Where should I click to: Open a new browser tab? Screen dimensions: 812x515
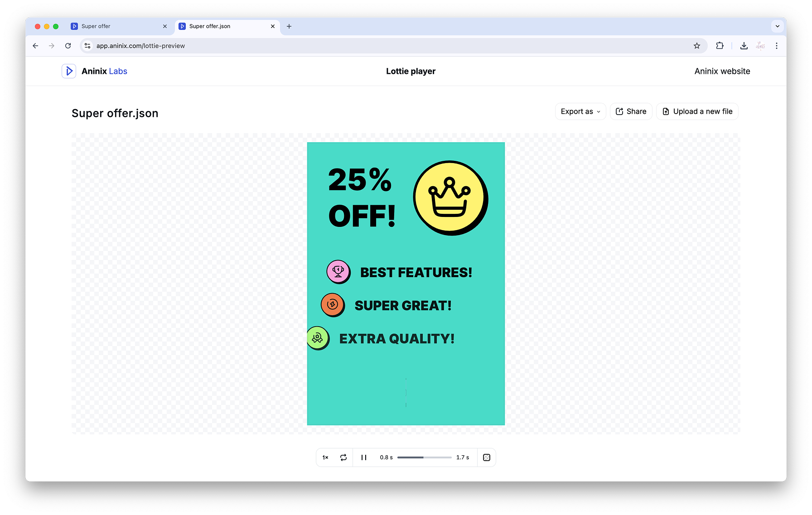pyautogui.click(x=289, y=26)
